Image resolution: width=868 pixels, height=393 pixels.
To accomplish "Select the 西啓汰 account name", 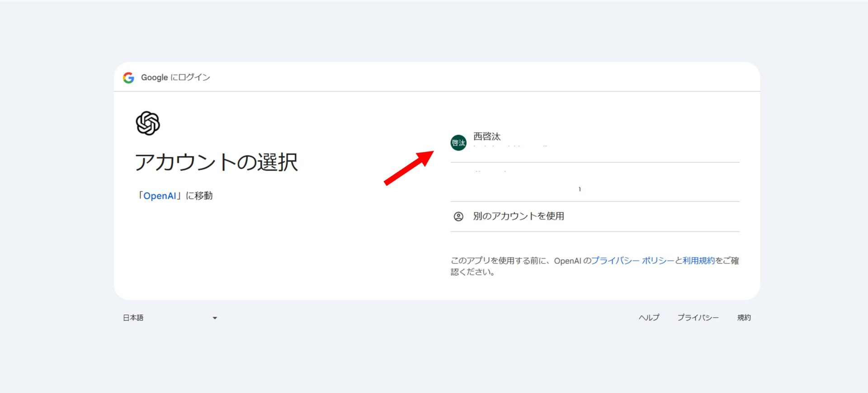I will pyautogui.click(x=487, y=137).
